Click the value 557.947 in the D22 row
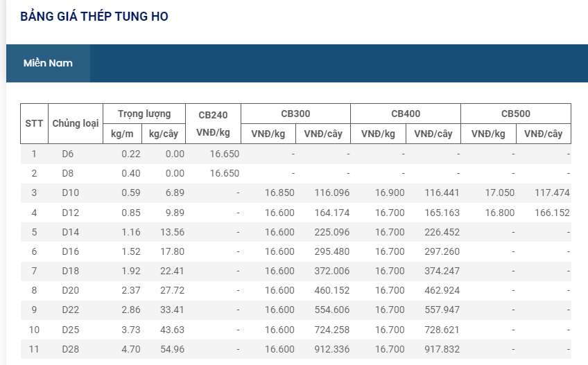 tap(442, 310)
